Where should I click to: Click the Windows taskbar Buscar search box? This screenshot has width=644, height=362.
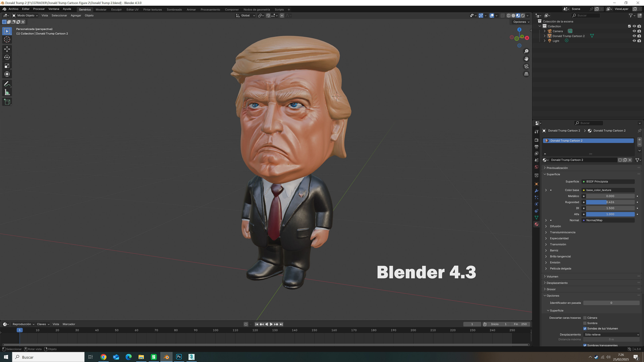(48, 357)
